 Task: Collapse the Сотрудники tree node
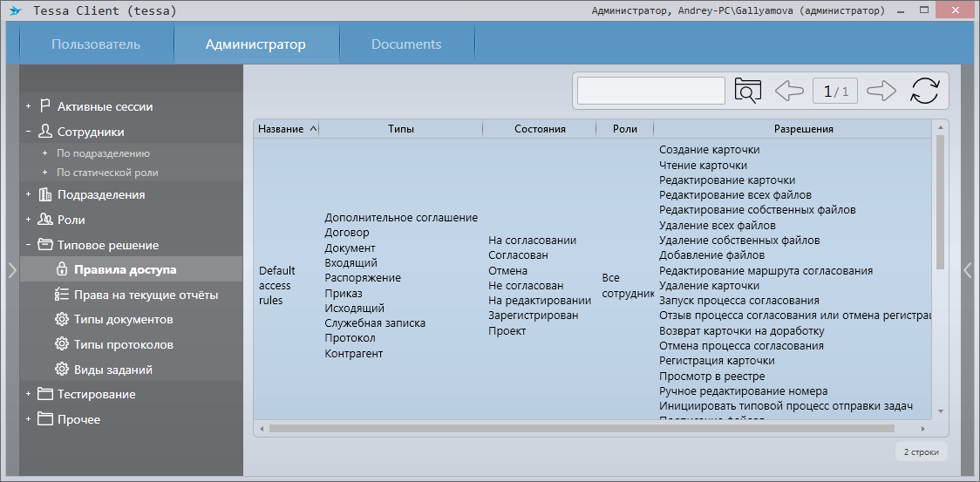28,132
